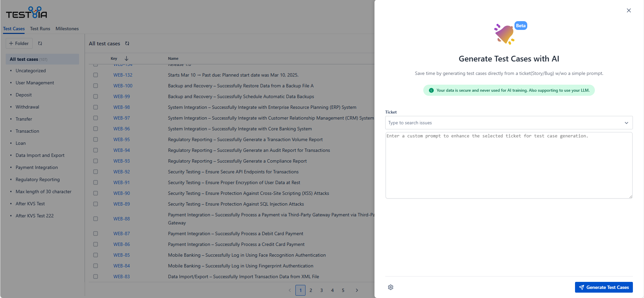Go to previous page arrow
This screenshot has height=298, width=644.
point(290,290)
